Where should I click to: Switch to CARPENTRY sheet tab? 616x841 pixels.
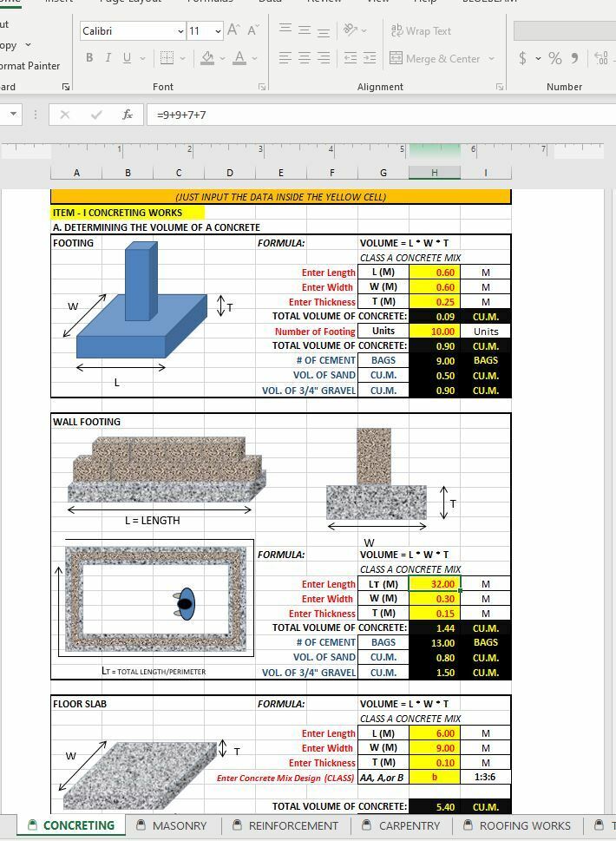click(x=402, y=825)
